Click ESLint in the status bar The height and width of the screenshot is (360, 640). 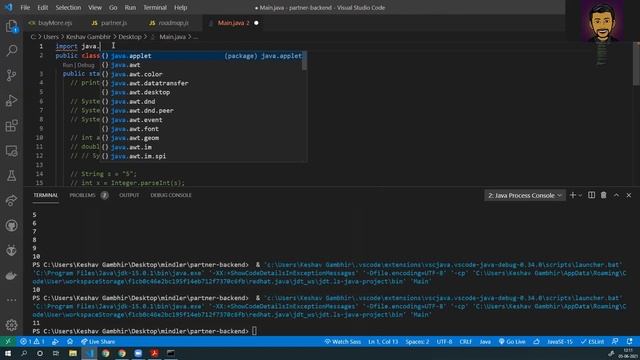click(592, 342)
